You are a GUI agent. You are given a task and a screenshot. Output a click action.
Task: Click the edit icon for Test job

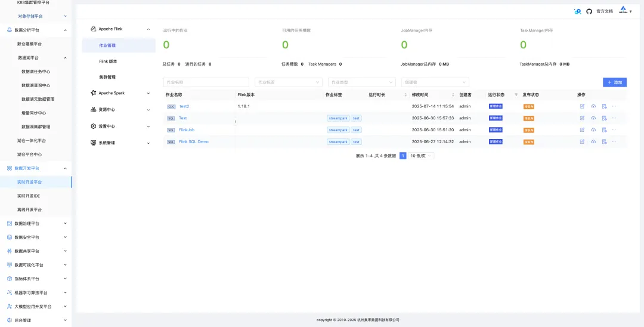(x=582, y=118)
